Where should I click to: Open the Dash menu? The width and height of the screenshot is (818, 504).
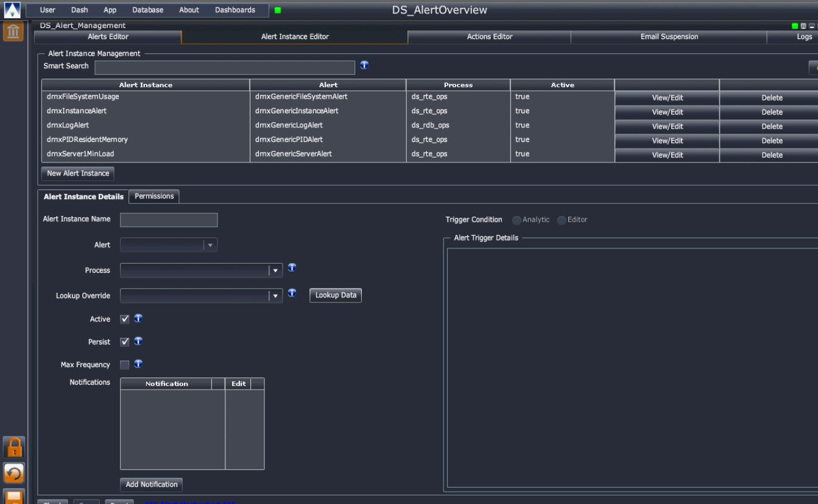point(79,10)
